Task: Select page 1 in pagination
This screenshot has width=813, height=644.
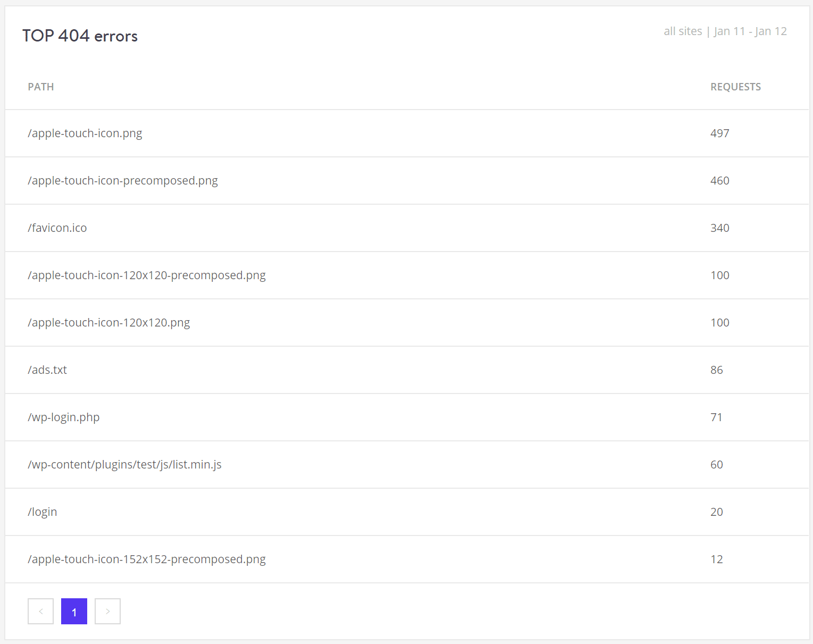Action: [74, 611]
